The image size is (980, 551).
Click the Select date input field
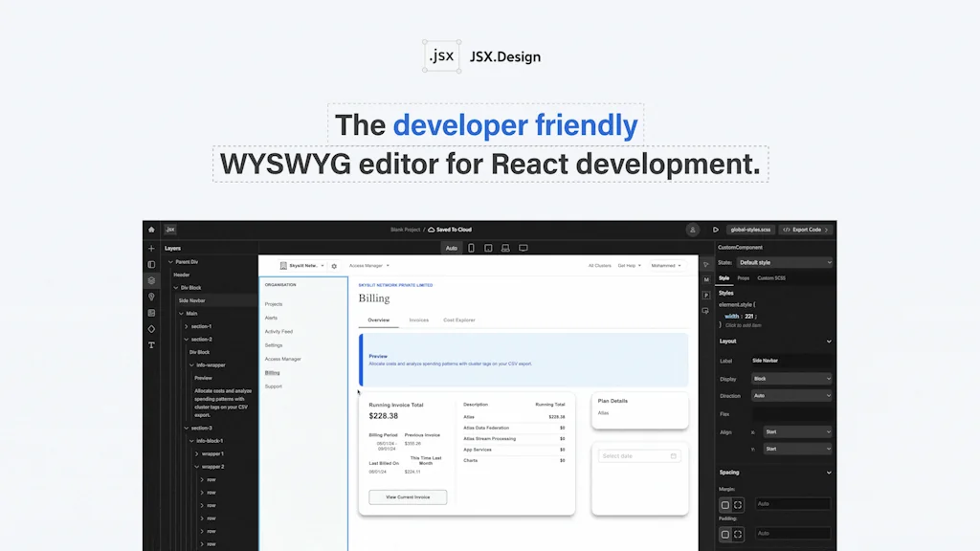637,456
